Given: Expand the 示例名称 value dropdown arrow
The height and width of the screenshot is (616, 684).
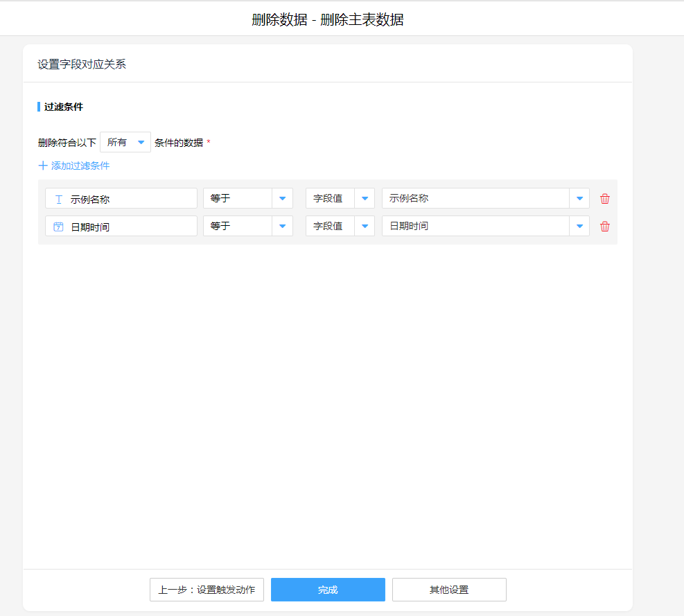Looking at the screenshot, I should pos(579,198).
